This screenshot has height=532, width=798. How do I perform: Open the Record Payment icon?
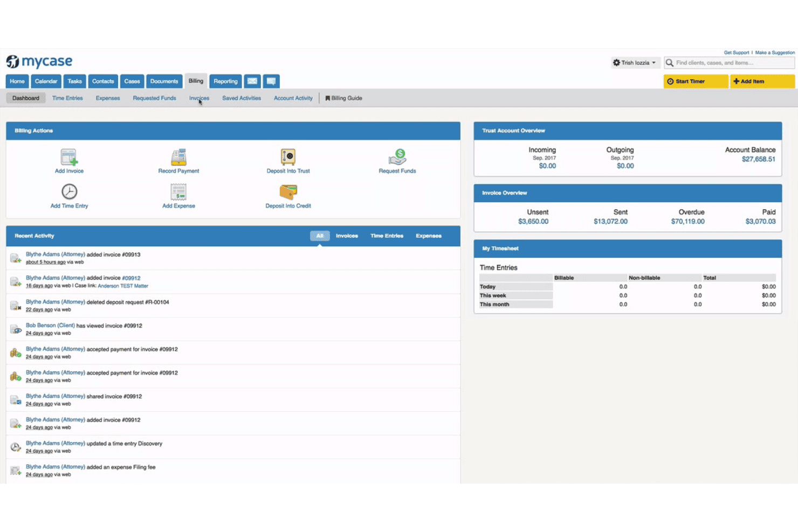(178, 157)
